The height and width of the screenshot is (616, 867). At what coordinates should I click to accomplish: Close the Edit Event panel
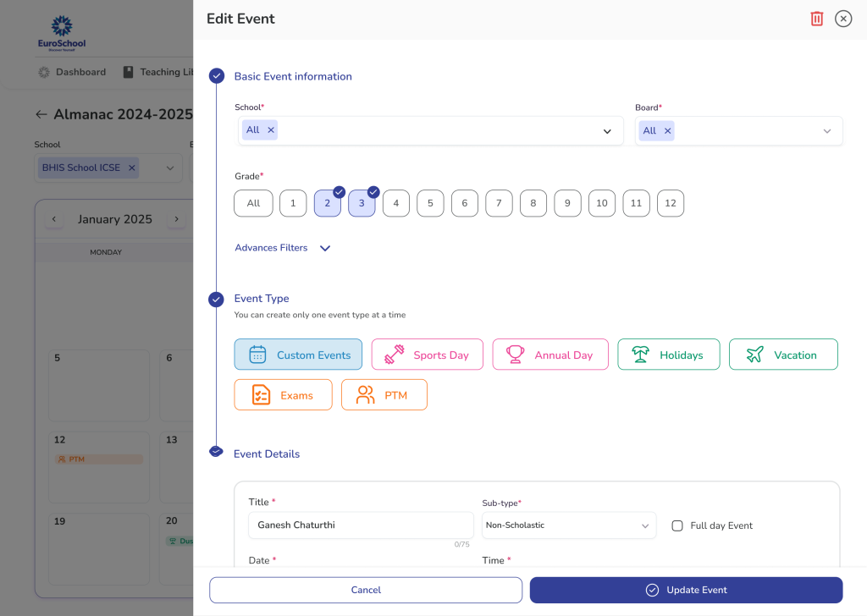[x=843, y=19]
